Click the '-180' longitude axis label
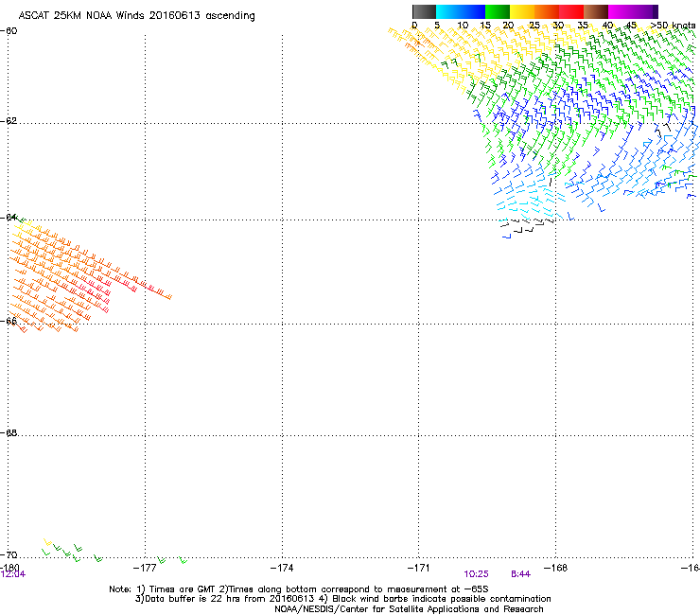The height and width of the screenshot is (615, 700). coord(9,568)
